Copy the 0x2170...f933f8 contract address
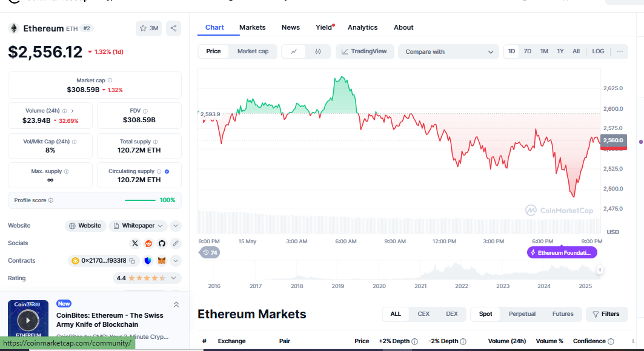 pyautogui.click(x=132, y=261)
